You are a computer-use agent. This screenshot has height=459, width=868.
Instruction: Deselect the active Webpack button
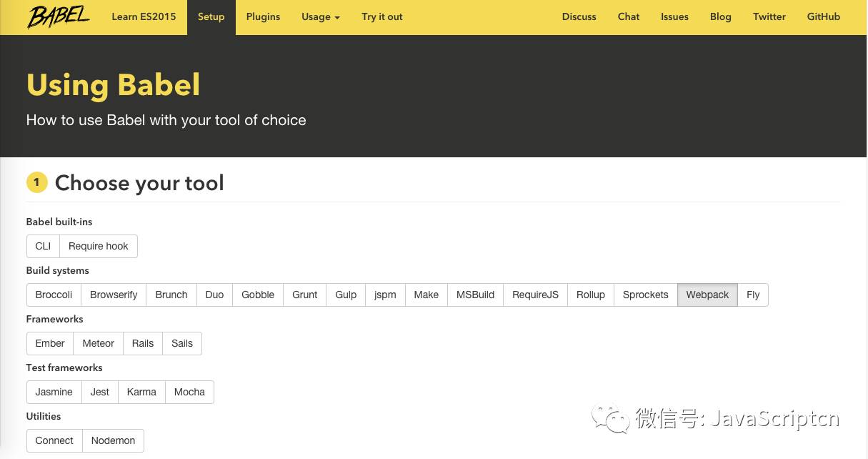pos(708,295)
